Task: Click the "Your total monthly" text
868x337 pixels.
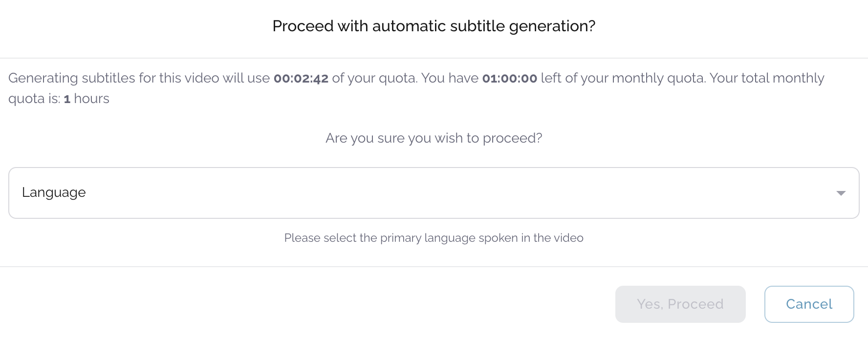Action: click(766, 78)
